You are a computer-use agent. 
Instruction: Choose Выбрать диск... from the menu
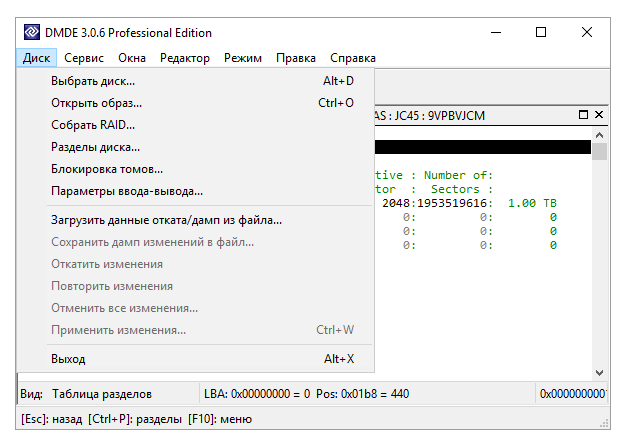click(93, 81)
